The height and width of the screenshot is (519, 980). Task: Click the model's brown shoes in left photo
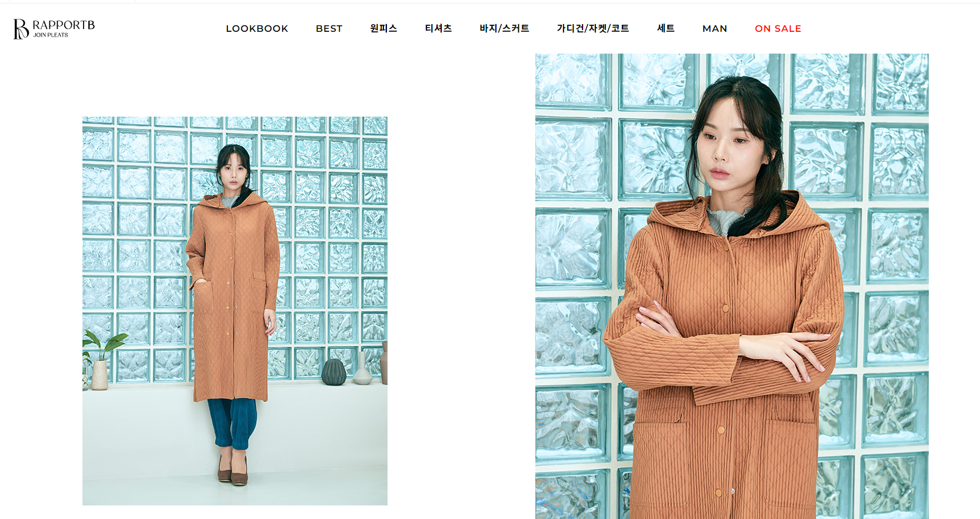pyautogui.click(x=233, y=470)
